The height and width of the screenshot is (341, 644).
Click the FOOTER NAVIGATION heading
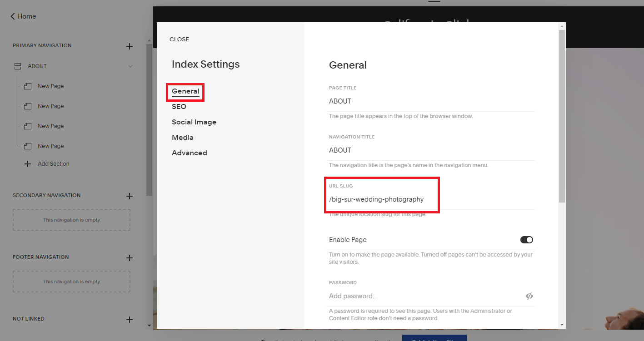pos(41,257)
